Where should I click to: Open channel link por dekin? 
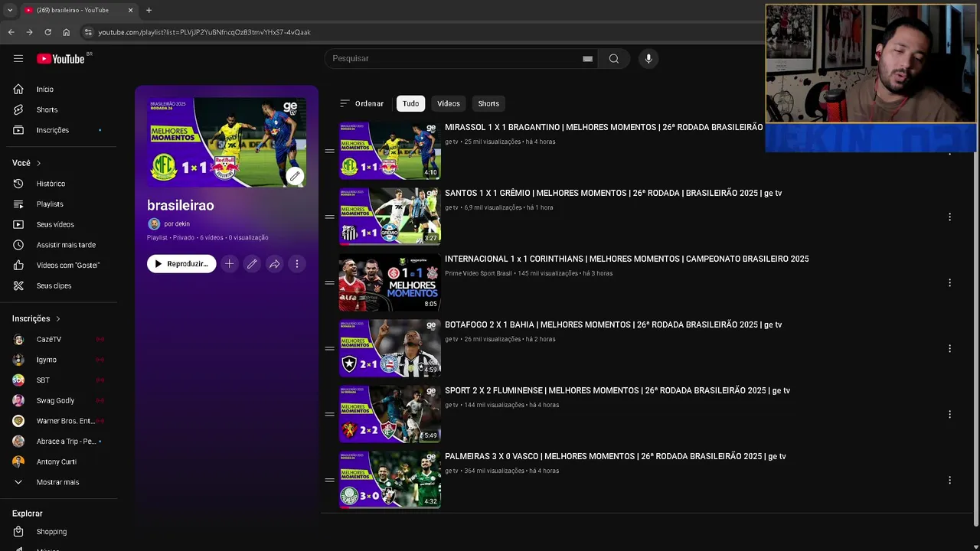click(x=177, y=224)
